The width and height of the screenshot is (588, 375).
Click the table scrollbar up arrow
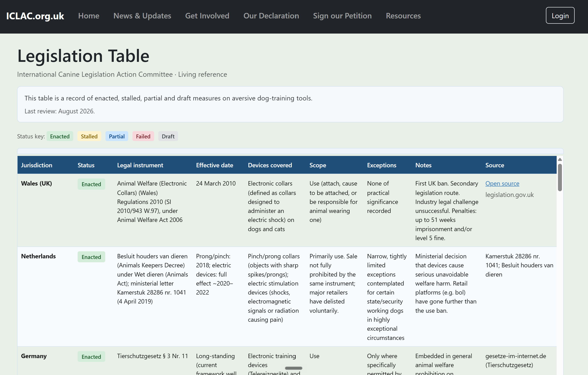(x=560, y=159)
